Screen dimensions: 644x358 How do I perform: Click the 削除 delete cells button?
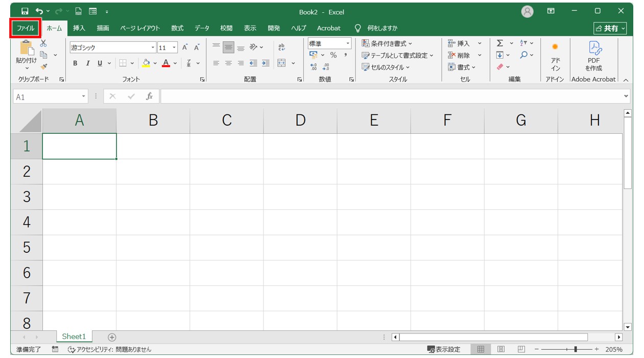(x=459, y=55)
